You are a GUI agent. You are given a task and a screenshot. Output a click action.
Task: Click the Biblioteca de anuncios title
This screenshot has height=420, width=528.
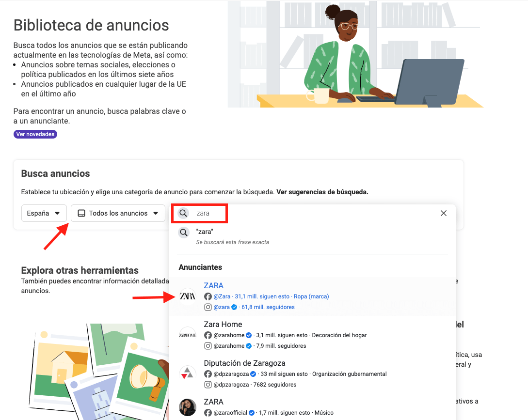click(91, 25)
